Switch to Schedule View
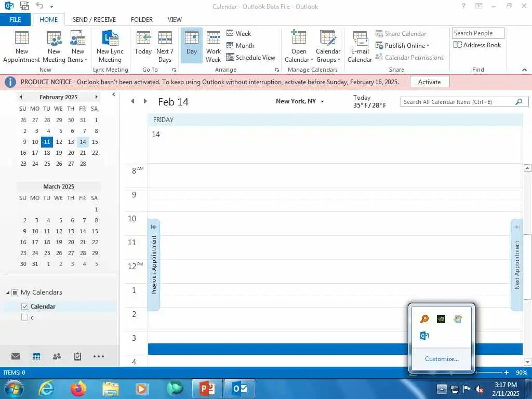Viewport: 532px width, 399px height. pyautogui.click(x=251, y=57)
